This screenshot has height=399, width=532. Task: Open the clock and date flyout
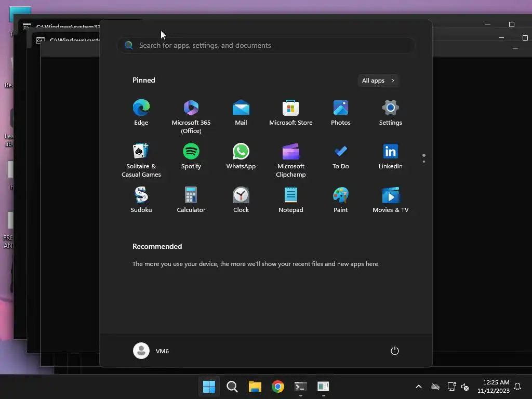click(x=494, y=387)
